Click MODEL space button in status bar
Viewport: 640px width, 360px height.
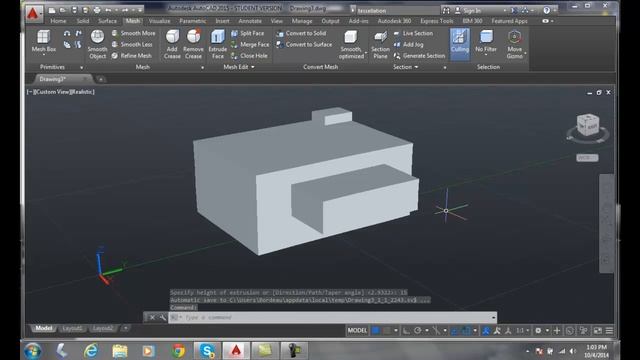tap(357, 330)
